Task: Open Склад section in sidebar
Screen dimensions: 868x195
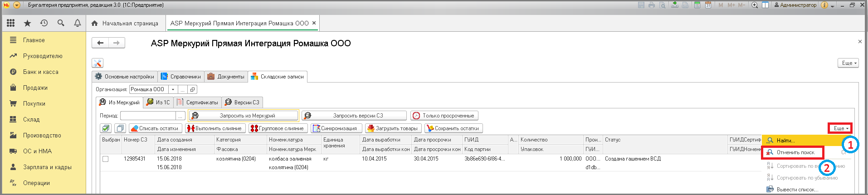Action: coord(31,119)
